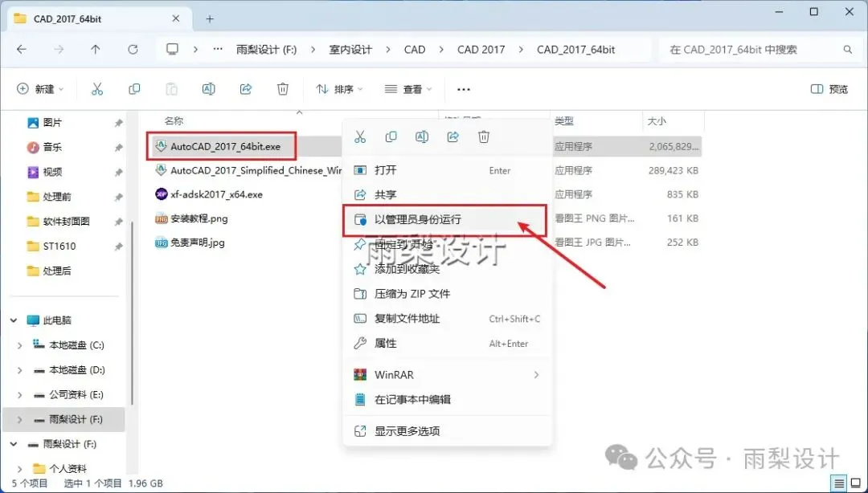The width and height of the screenshot is (868, 493).
Task: Click the search magnifier icon
Action: click(848, 49)
